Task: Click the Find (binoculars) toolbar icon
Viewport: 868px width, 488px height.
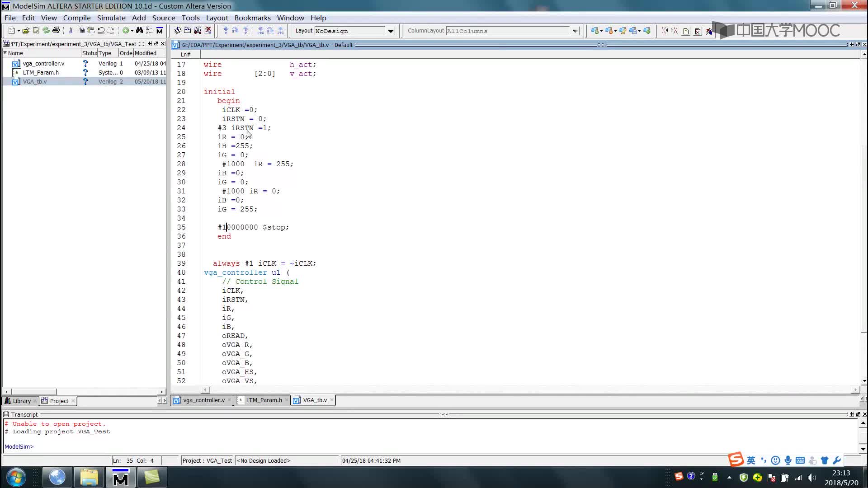Action: pos(139,30)
